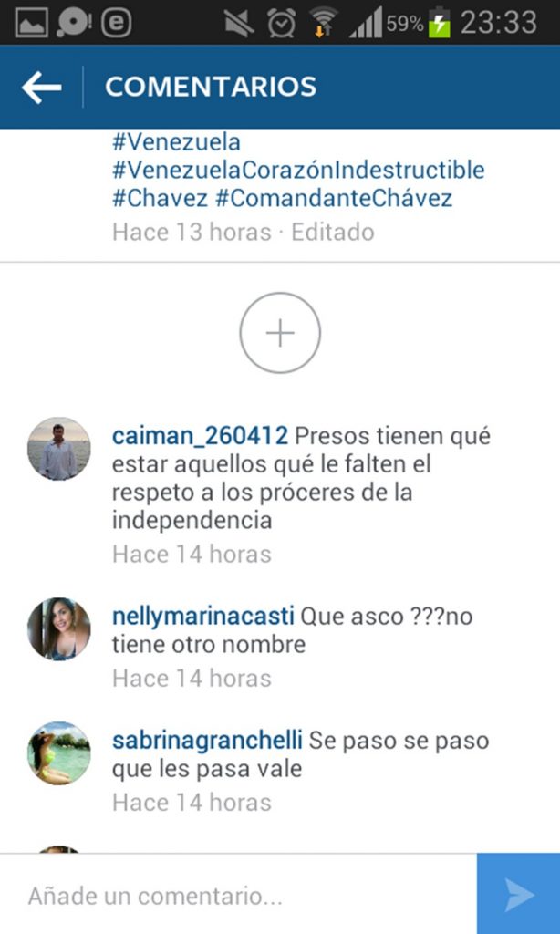The image size is (560, 934).
Task: Open the #Chavez hashtag
Action: click(x=161, y=198)
